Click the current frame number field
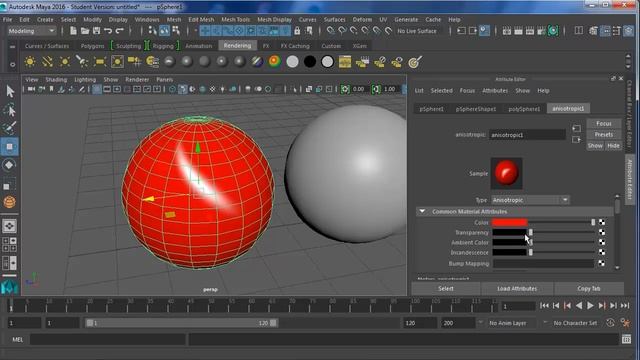The height and width of the screenshot is (360, 640). pyautogui.click(x=518, y=306)
